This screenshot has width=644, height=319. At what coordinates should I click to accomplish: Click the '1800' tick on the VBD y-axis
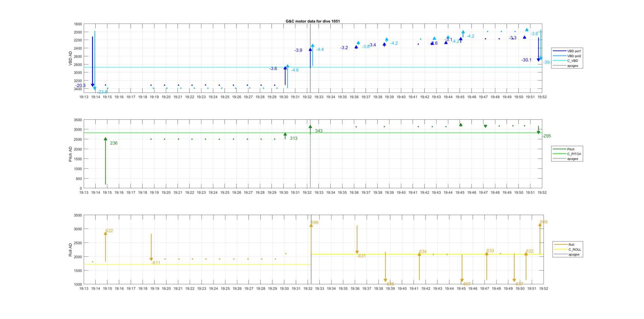coord(78,24)
